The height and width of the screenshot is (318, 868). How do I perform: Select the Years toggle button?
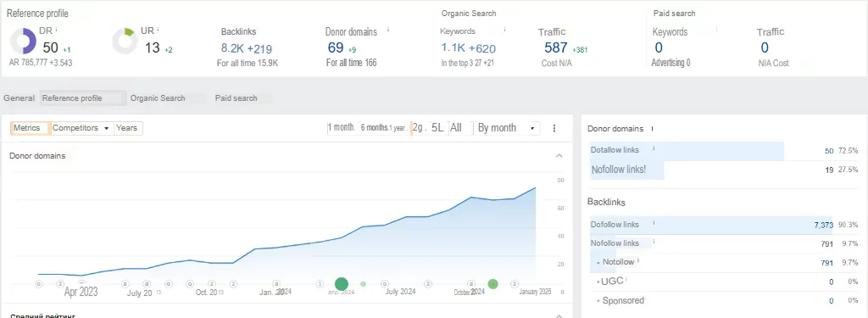click(x=128, y=128)
